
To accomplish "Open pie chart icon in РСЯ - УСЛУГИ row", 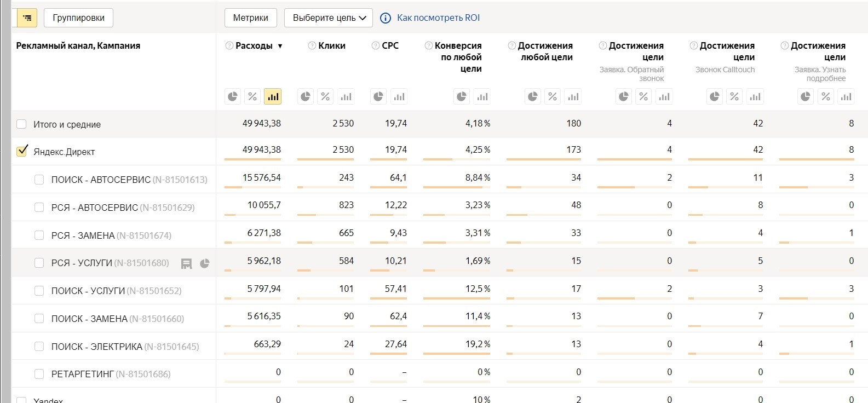I will coord(205,263).
